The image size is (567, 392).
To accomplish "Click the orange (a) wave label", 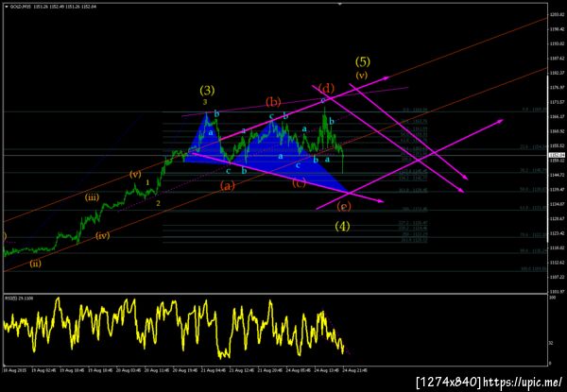I will point(228,186).
